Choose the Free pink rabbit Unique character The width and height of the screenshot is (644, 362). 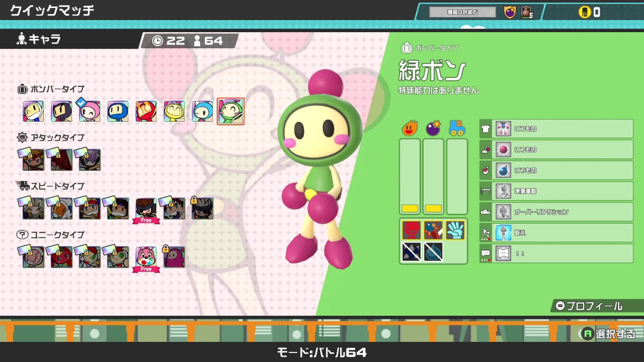[146, 258]
